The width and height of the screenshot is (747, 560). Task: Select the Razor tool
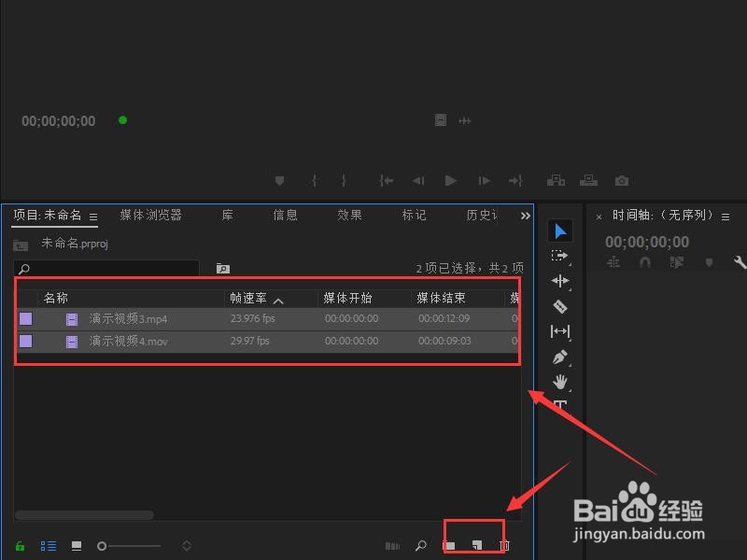click(x=559, y=306)
